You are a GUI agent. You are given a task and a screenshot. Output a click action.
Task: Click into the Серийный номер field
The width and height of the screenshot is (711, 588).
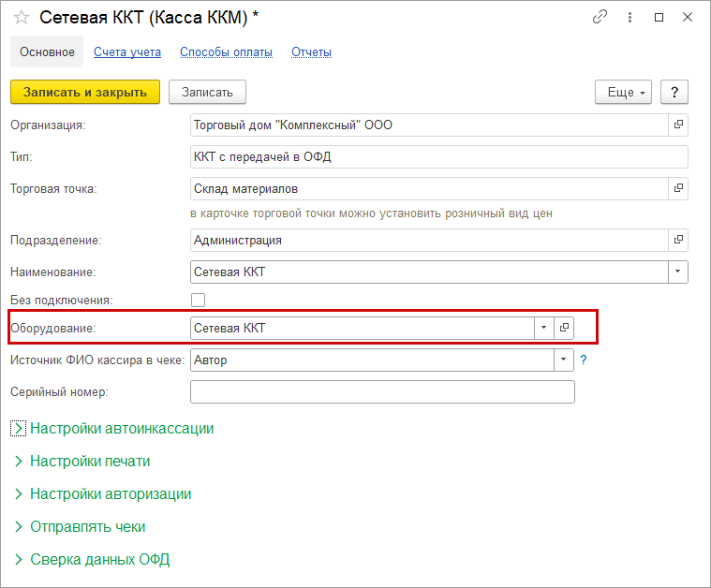click(381, 391)
